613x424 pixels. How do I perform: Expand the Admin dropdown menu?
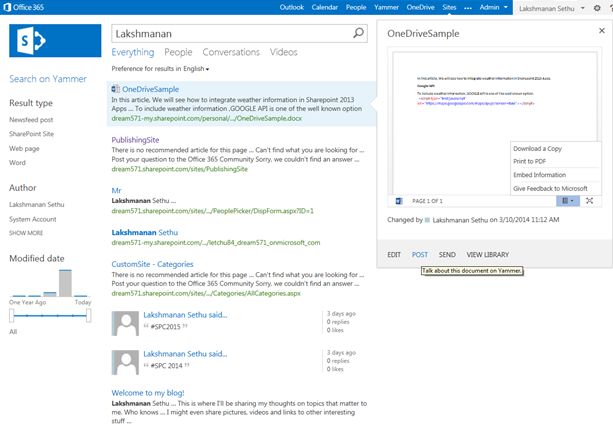pos(493,7)
